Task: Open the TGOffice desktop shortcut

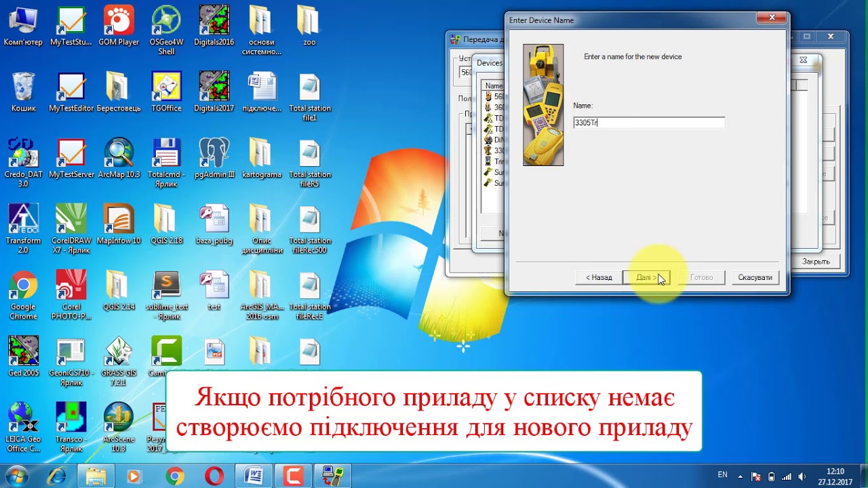Action: tap(166, 93)
